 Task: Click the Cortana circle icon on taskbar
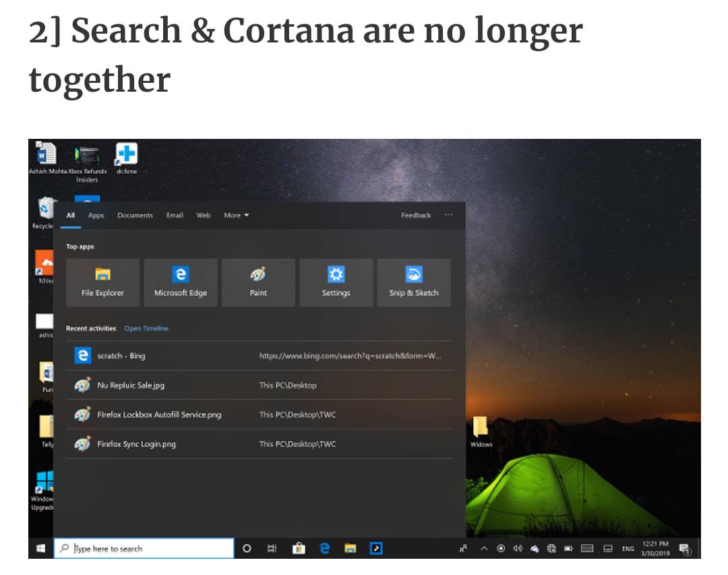[247, 549]
